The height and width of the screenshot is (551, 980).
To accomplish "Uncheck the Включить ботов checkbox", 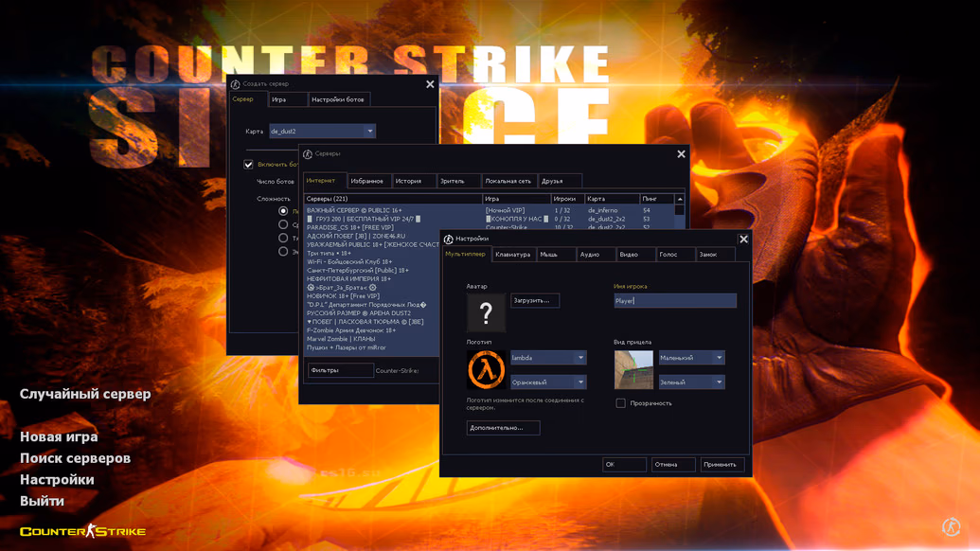I will 249,165.
